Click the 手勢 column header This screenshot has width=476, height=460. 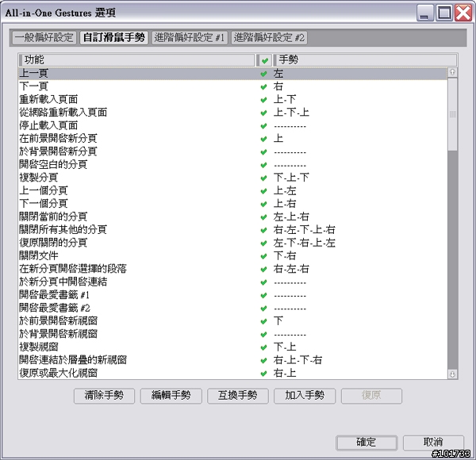tap(365, 59)
